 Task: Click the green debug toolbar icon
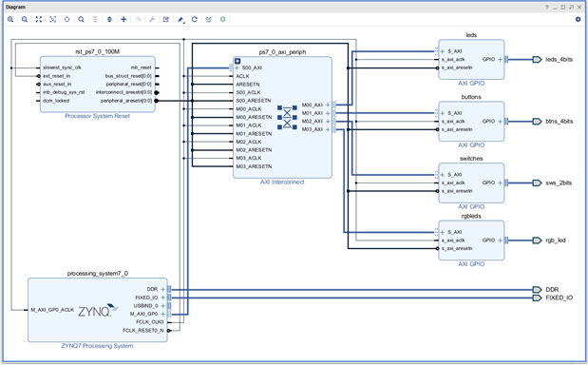point(222,20)
